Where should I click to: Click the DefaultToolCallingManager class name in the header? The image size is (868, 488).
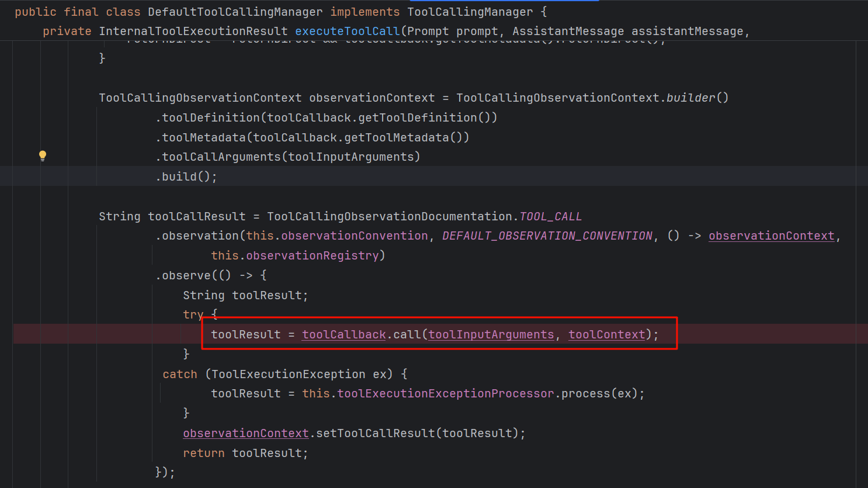pyautogui.click(x=235, y=12)
